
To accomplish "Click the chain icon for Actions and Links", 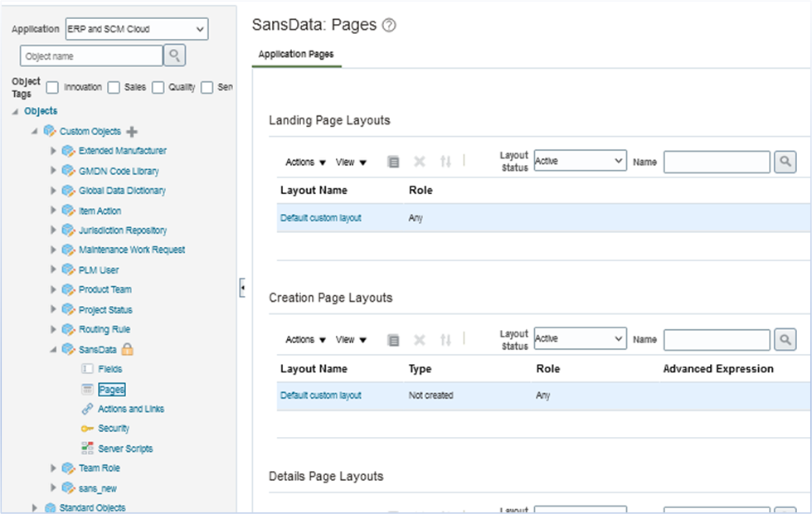I will click(86, 409).
